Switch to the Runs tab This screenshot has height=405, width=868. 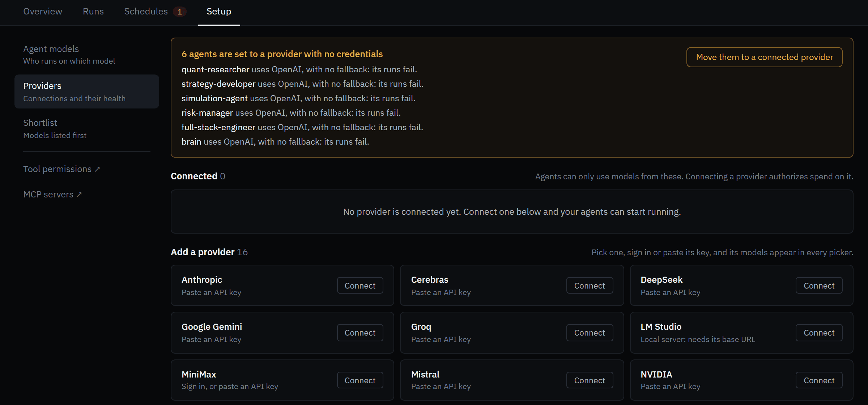(x=93, y=12)
